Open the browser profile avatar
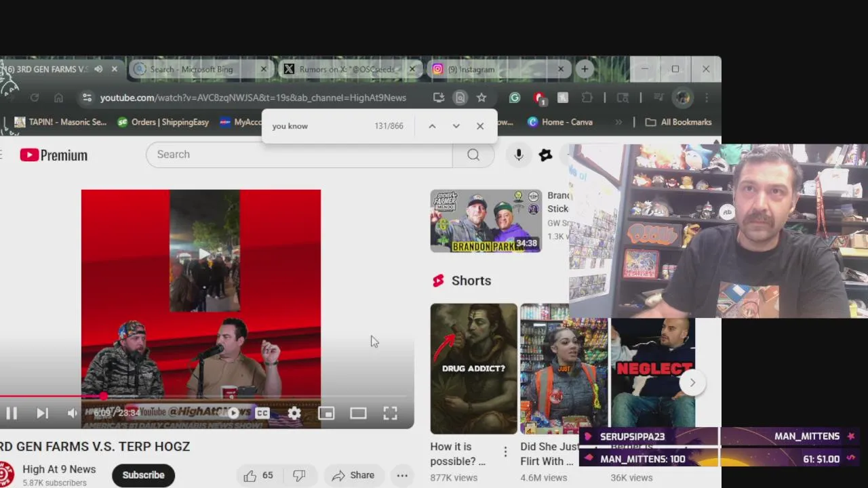Screen dimensions: 868x488 pos(683,98)
